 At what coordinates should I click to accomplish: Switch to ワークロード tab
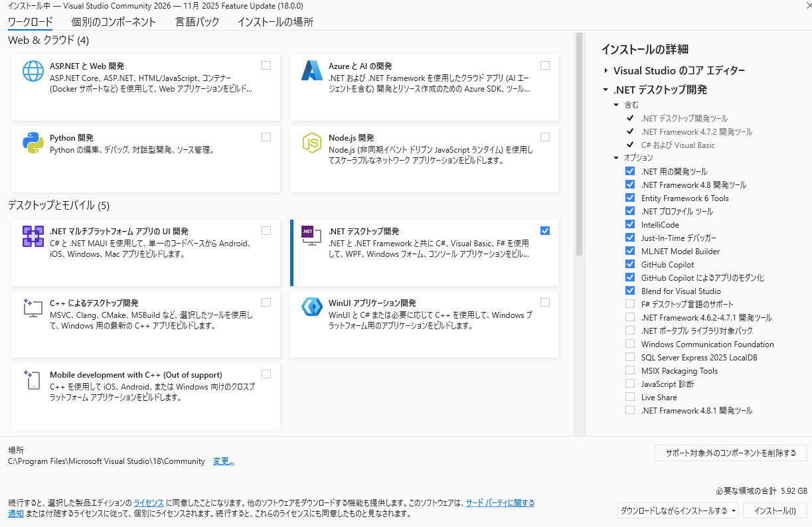[x=30, y=22]
